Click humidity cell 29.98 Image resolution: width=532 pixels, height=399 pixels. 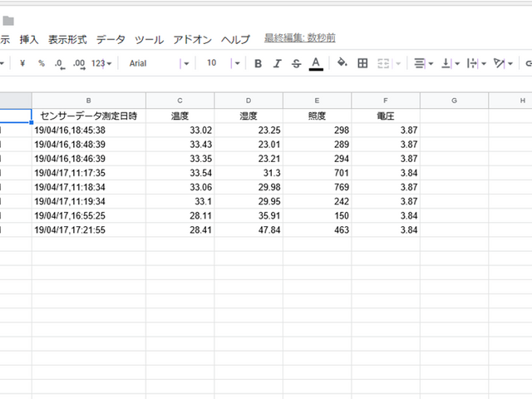[x=249, y=187]
